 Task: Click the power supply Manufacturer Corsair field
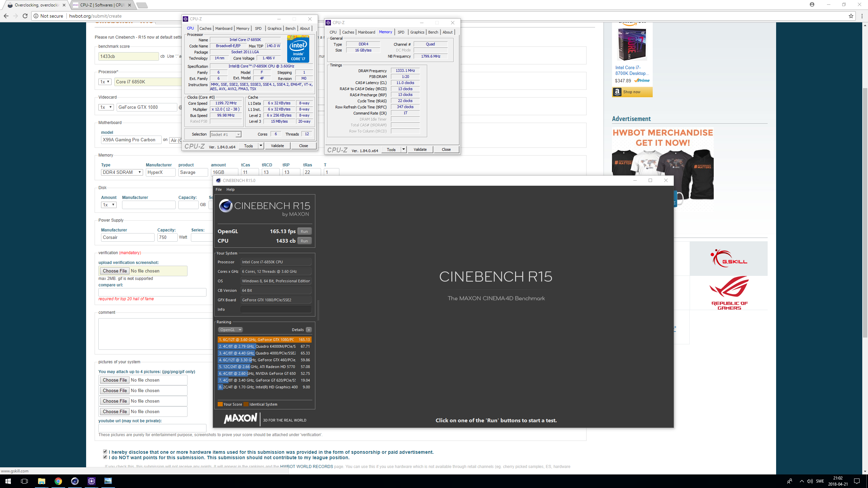coord(127,237)
